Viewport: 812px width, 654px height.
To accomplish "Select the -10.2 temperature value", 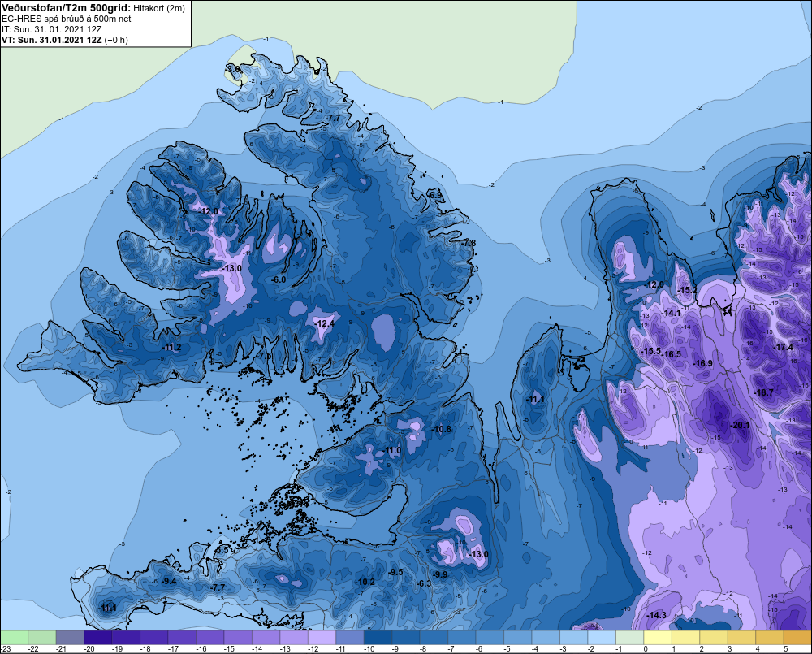I will 365,582.
